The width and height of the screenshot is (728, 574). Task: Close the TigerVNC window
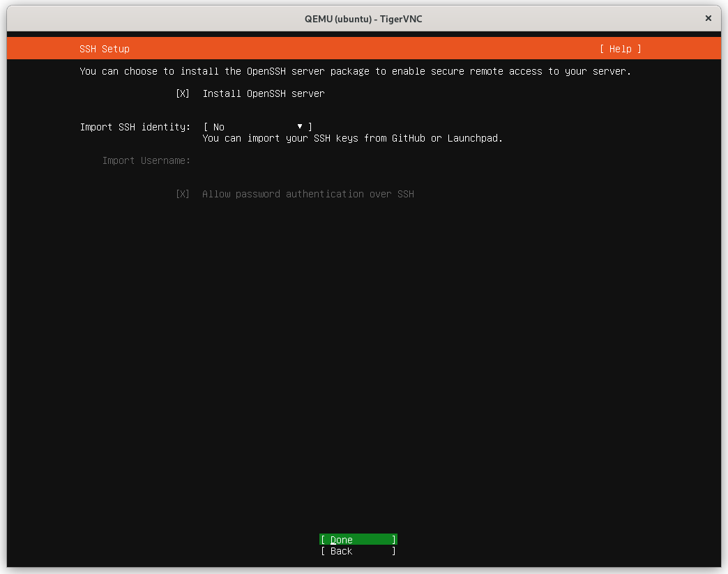click(708, 19)
